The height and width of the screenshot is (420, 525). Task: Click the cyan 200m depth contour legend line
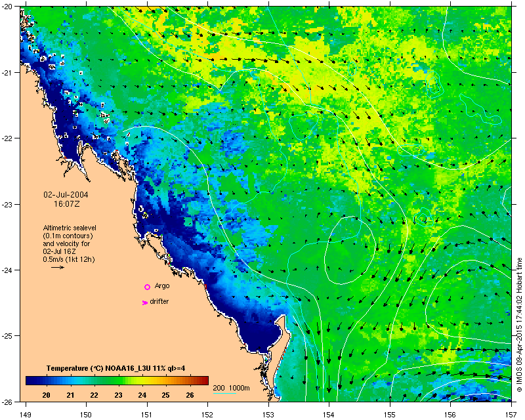224,393
